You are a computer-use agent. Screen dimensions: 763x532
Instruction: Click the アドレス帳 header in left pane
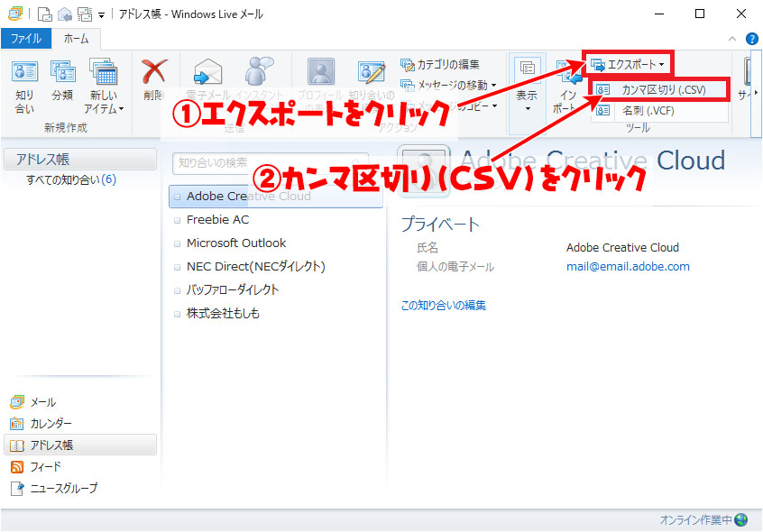click(80, 159)
